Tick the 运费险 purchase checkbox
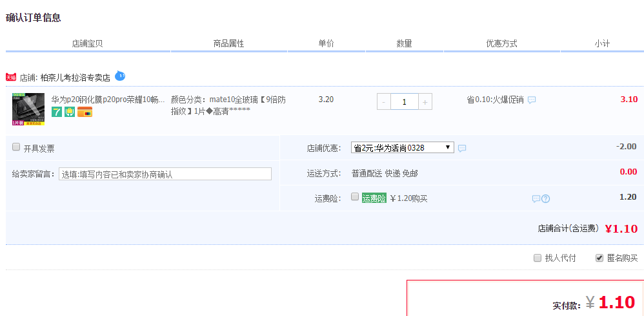The height and width of the screenshot is (316, 644). [x=355, y=196]
